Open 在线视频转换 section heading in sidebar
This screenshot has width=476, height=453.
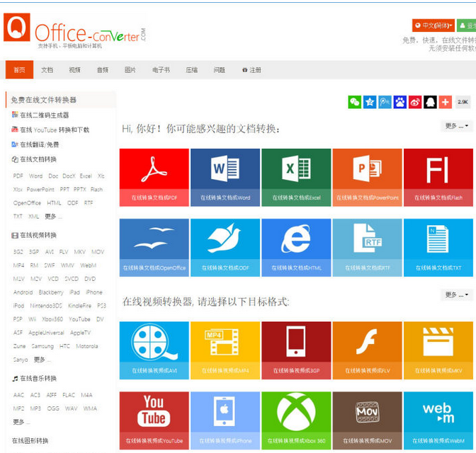click(34, 235)
